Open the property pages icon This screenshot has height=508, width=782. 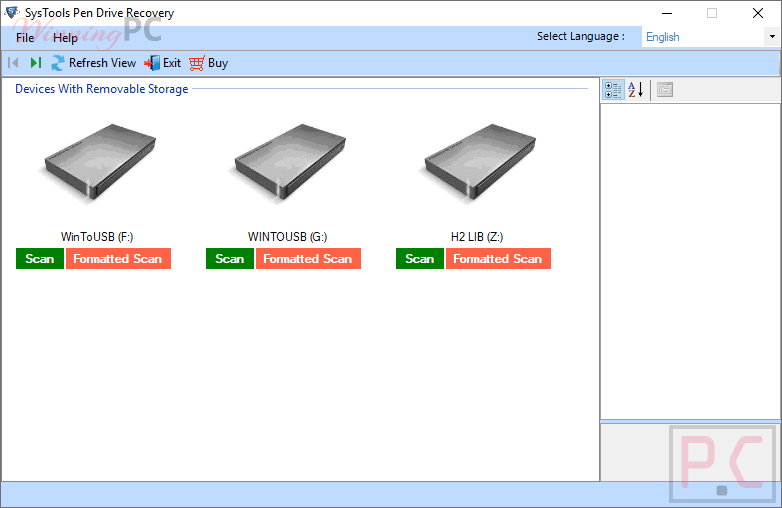[665, 90]
